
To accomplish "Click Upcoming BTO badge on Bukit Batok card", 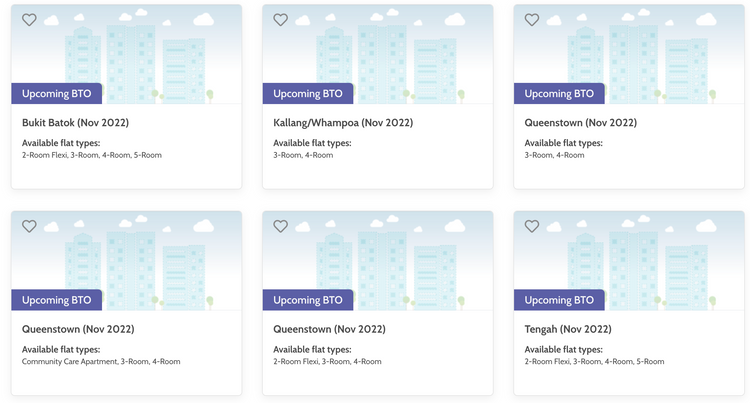I will click(56, 94).
